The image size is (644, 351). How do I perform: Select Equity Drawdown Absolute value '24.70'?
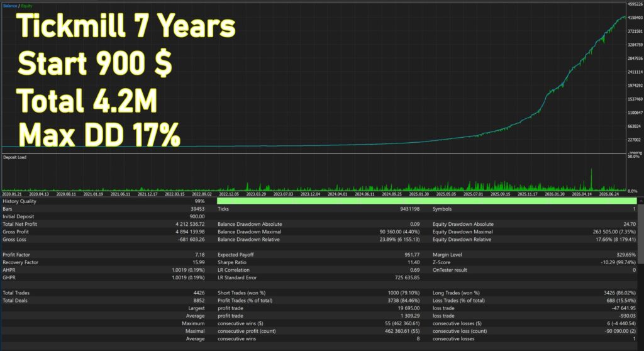pyautogui.click(x=630, y=225)
